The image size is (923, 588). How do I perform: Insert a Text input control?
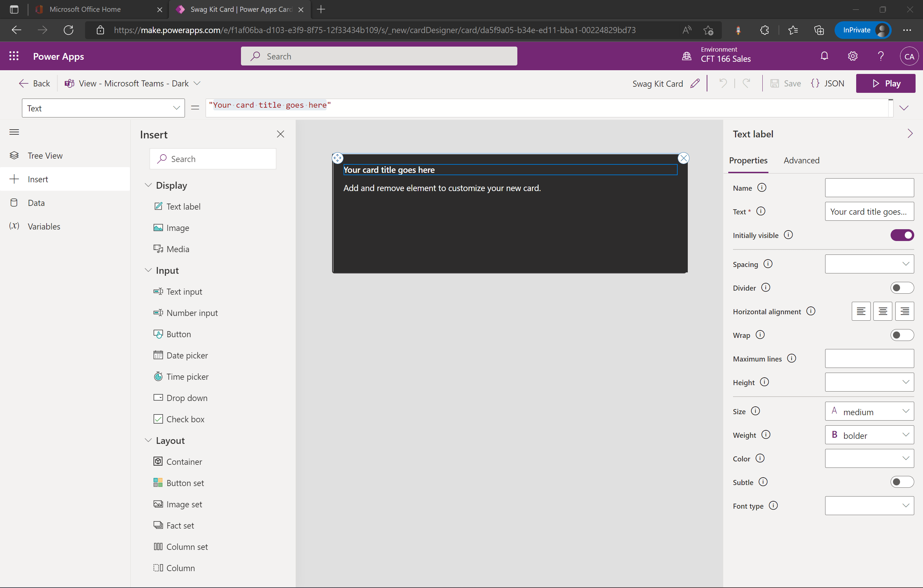(x=184, y=291)
